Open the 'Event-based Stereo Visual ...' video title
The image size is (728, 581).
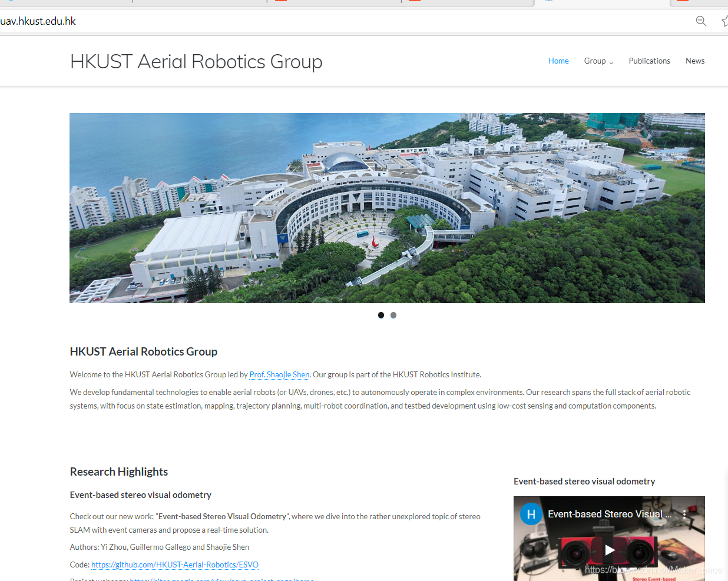(610, 514)
